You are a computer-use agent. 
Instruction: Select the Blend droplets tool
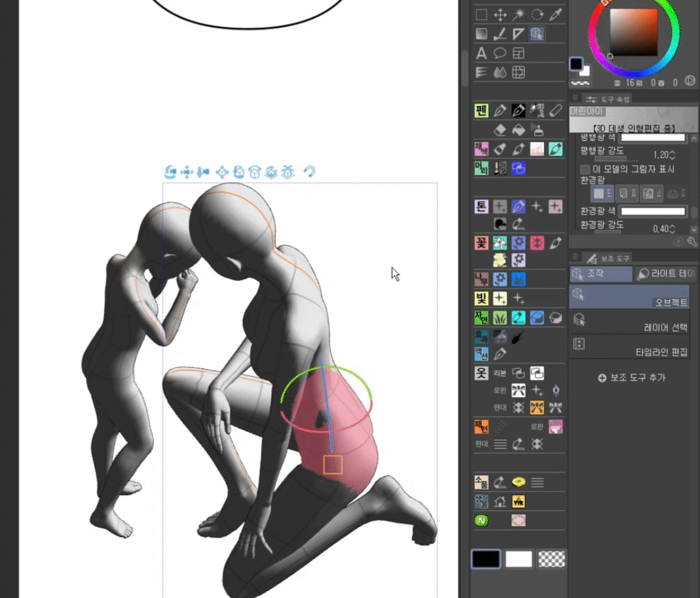(x=500, y=73)
